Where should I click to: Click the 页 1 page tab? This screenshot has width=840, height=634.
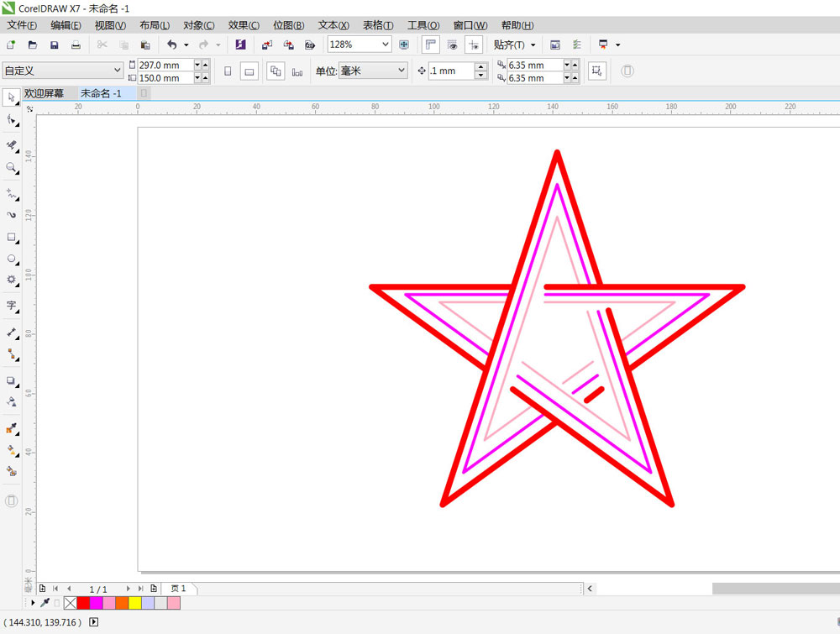(178, 589)
